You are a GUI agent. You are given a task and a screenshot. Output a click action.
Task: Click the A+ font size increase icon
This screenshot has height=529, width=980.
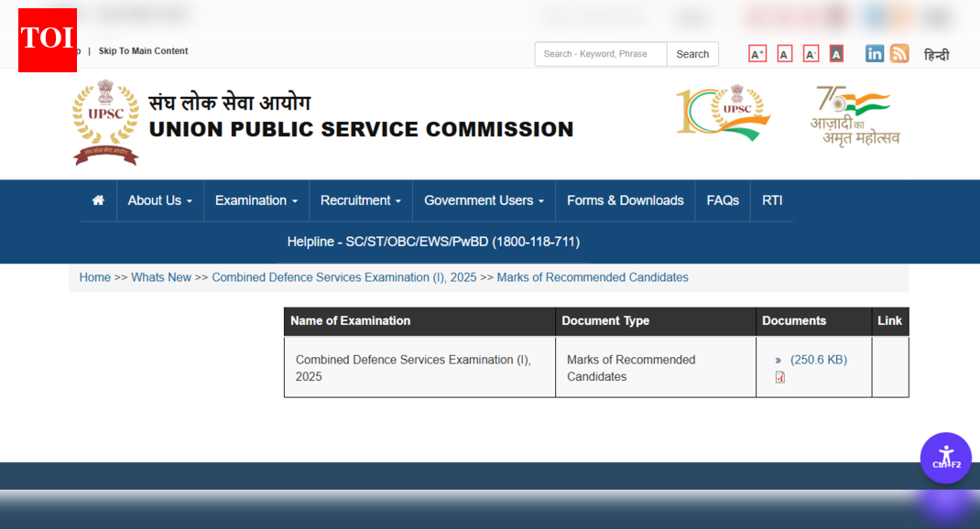pyautogui.click(x=757, y=54)
